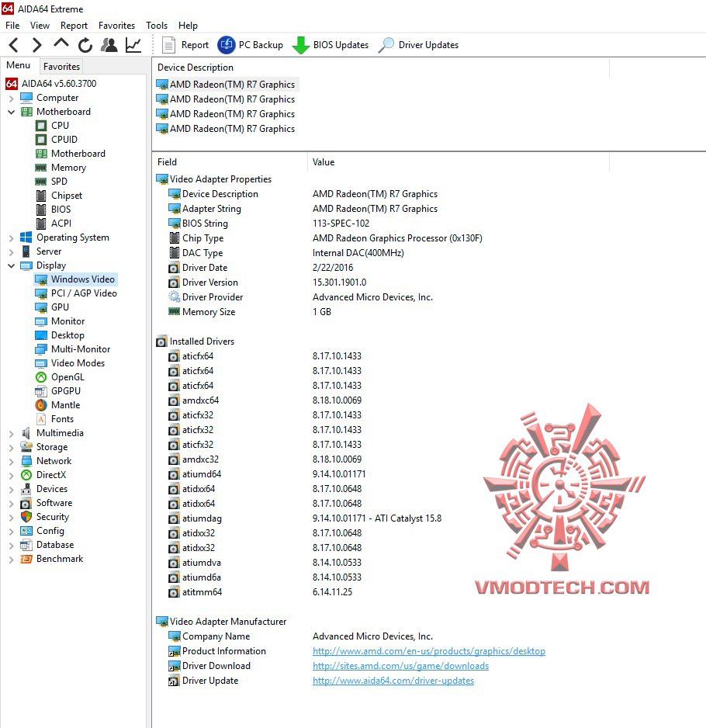This screenshot has height=728, width=706.
Task: Select the Mantle tree icon
Action: (x=41, y=405)
